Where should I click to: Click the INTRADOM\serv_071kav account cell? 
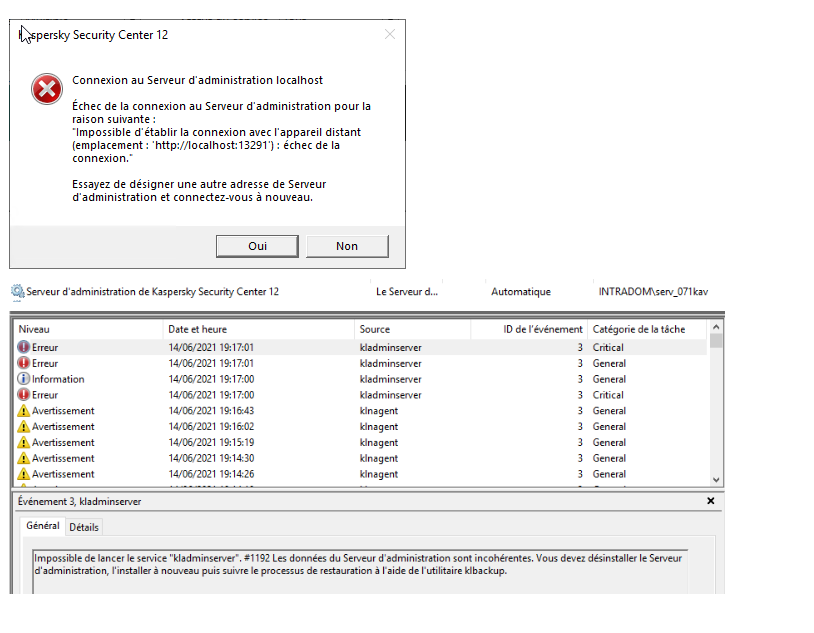click(x=653, y=292)
